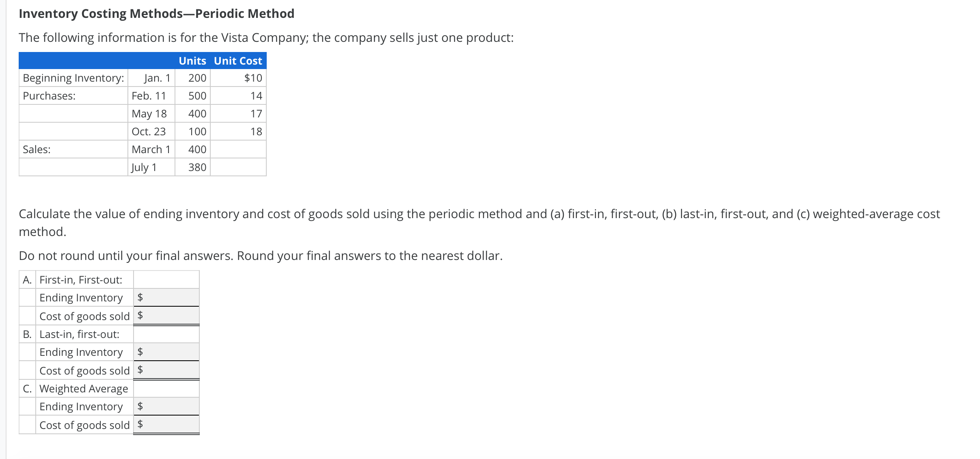The height and width of the screenshot is (459, 980).
Task: Click the Weighted Average Cost of goods sold field
Action: (x=167, y=424)
